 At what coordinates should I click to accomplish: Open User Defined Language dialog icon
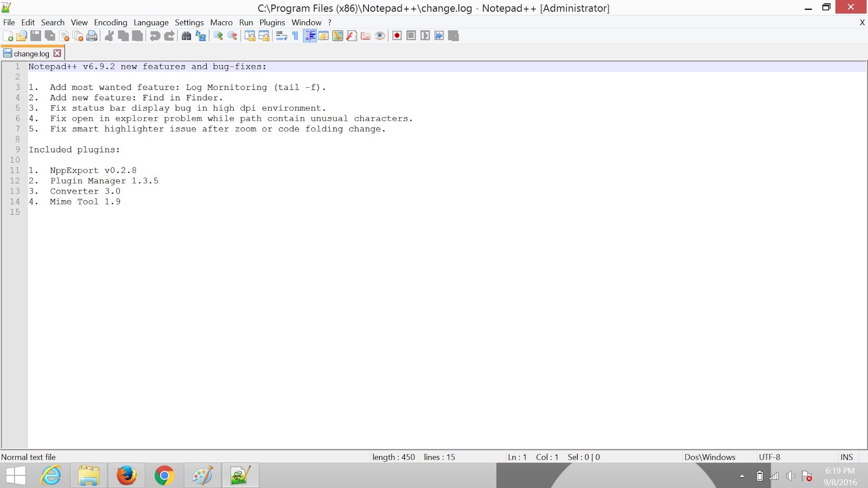pyautogui.click(x=324, y=36)
